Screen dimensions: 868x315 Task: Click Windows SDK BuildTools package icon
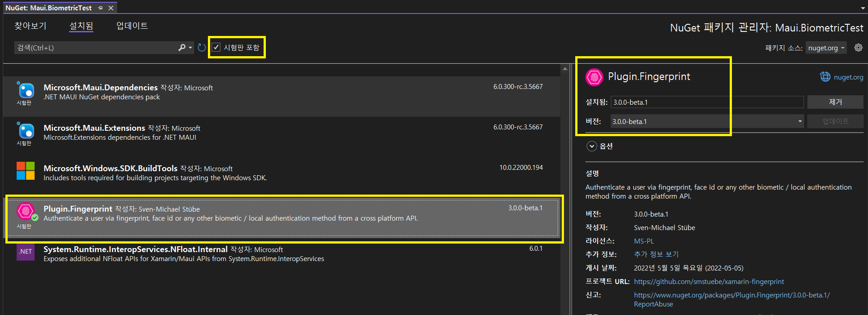pyautogui.click(x=26, y=171)
